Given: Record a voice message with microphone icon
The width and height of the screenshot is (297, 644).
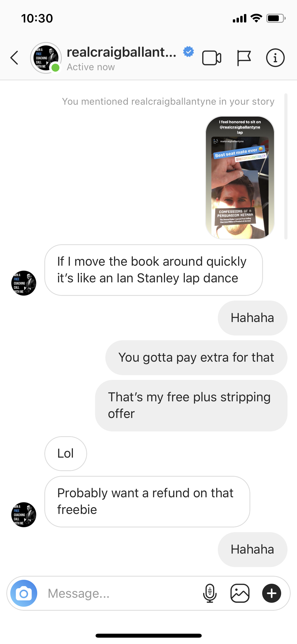Looking at the screenshot, I should (210, 594).
